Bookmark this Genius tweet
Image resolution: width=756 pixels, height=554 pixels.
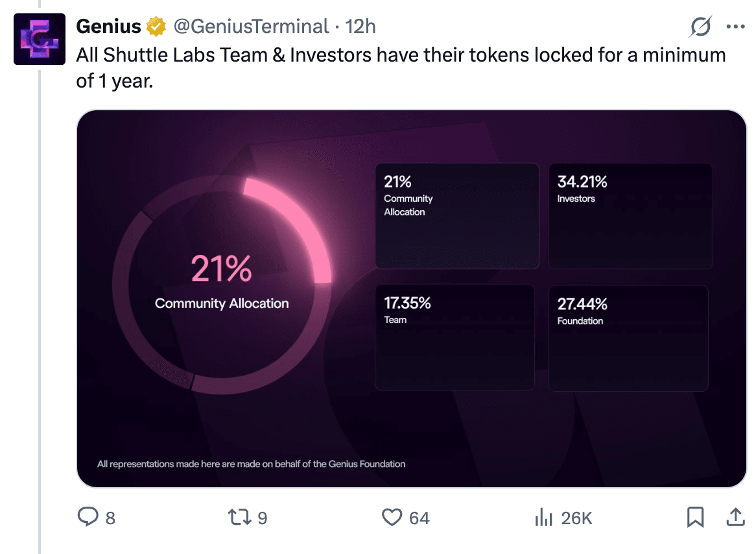(695, 517)
